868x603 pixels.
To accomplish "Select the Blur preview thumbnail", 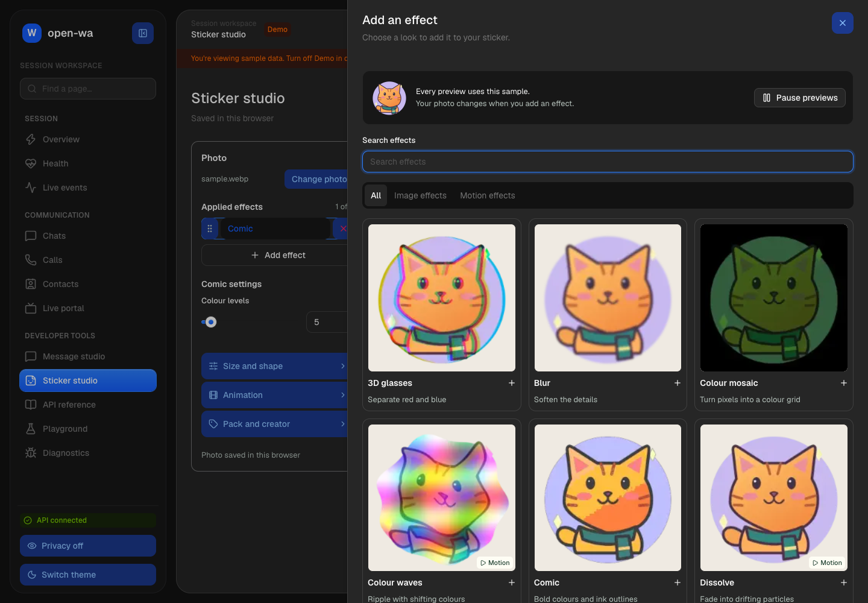I will (x=608, y=298).
